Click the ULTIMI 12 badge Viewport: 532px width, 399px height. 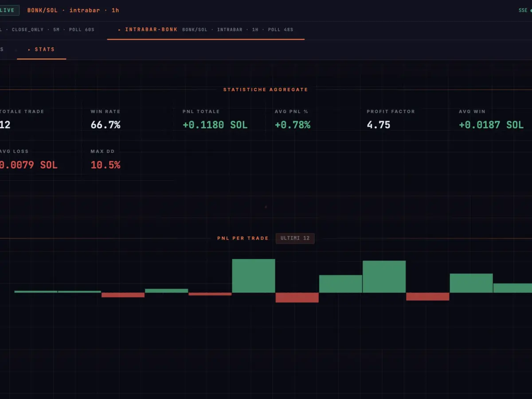tap(295, 238)
